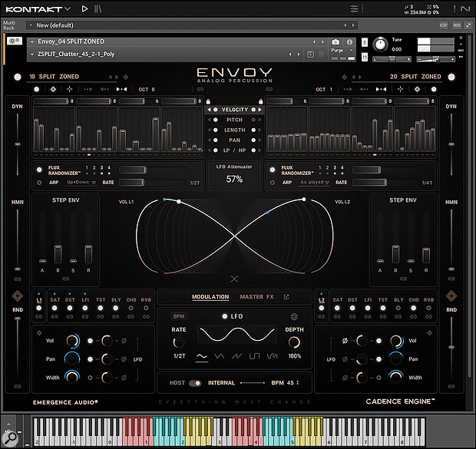
Task: Select the LP / HP sequencer lane
Action: coord(235,150)
